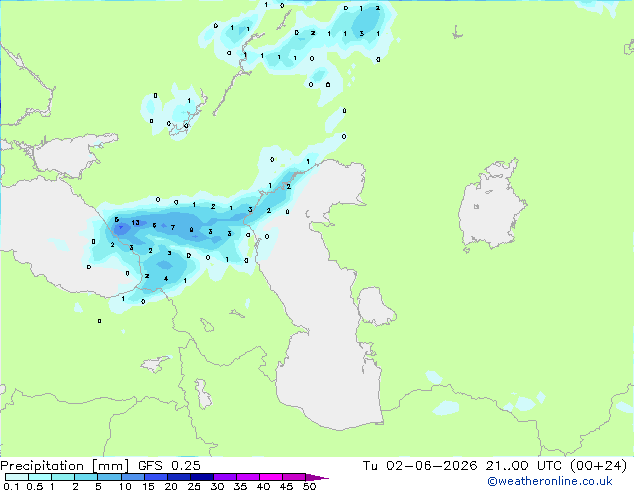Click the '15' legend scale label
The width and height of the screenshot is (634, 490).
tap(148, 486)
